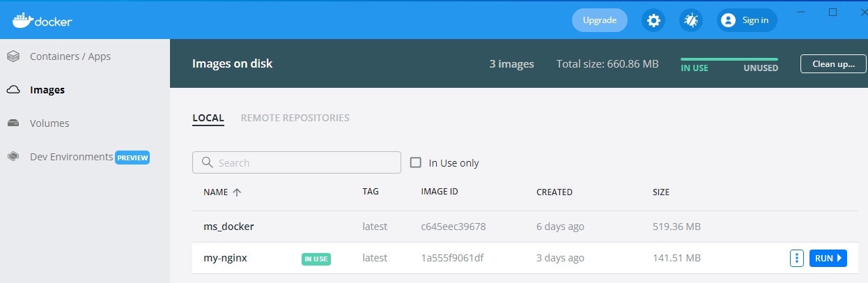Click the Dev Environments icon in sidebar
Image resolution: width=868 pixels, height=283 pixels.
pyautogui.click(x=13, y=157)
